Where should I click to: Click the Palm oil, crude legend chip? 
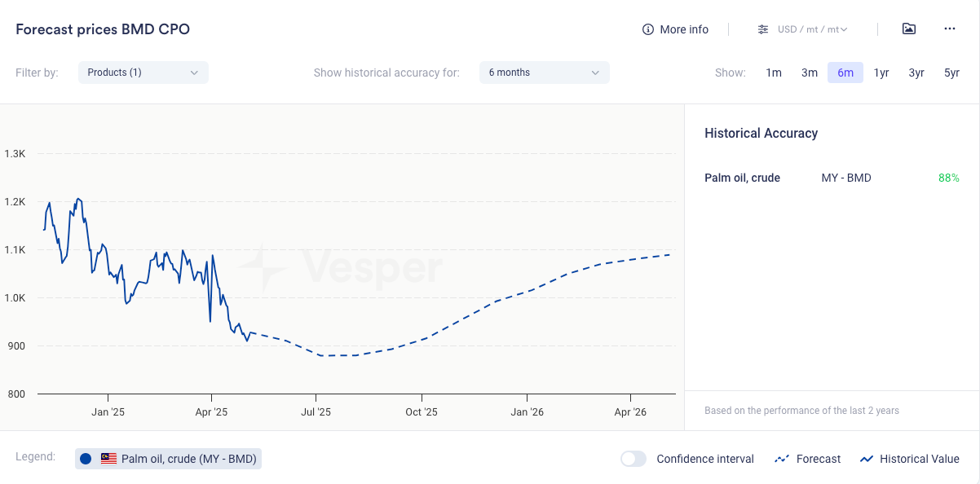coord(188,459)
